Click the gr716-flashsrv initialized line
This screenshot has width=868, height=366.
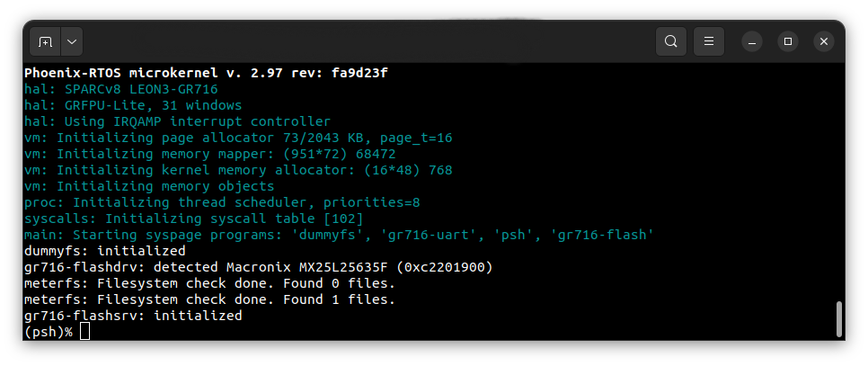(x=133, y=316)
